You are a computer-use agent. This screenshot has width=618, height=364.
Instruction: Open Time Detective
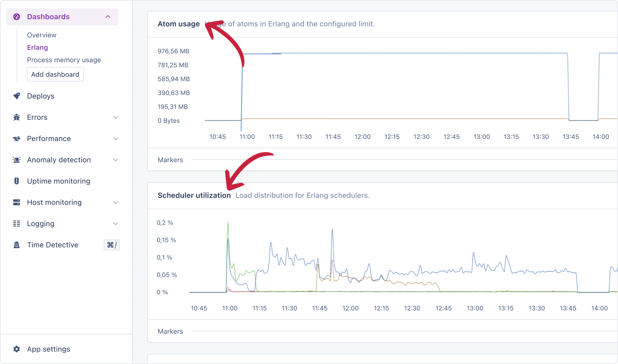coord(53,245)
